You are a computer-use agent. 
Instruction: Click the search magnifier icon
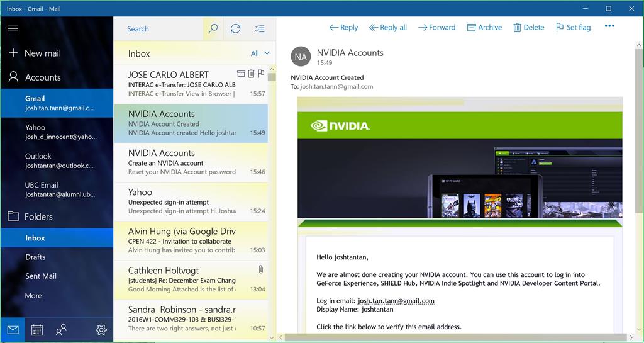coord(213,28)
